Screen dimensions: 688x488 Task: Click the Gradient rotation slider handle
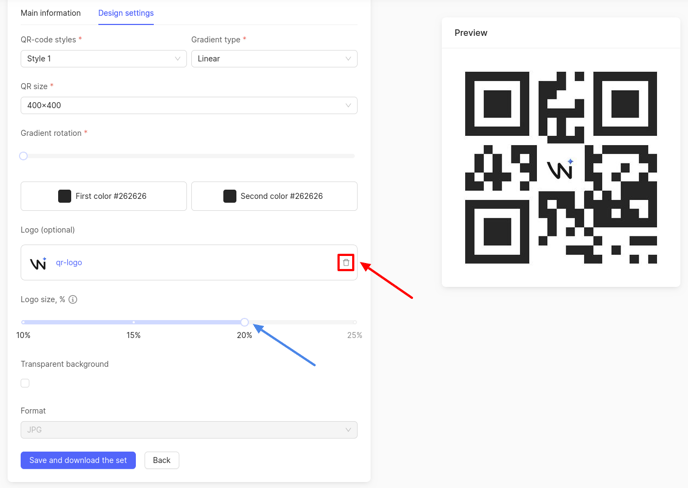pos(24,156)
